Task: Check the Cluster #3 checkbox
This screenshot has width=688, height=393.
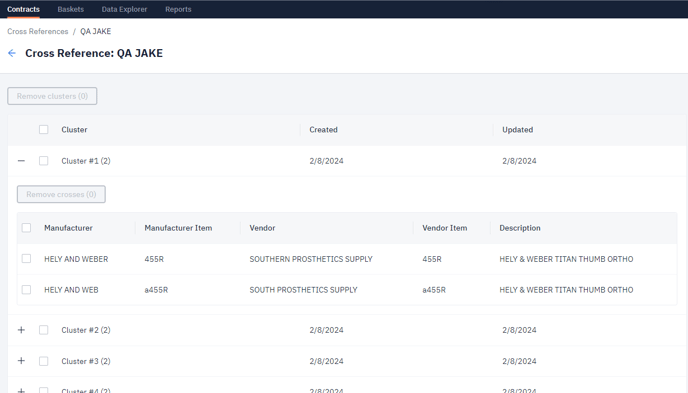Action: coord(43,361)
